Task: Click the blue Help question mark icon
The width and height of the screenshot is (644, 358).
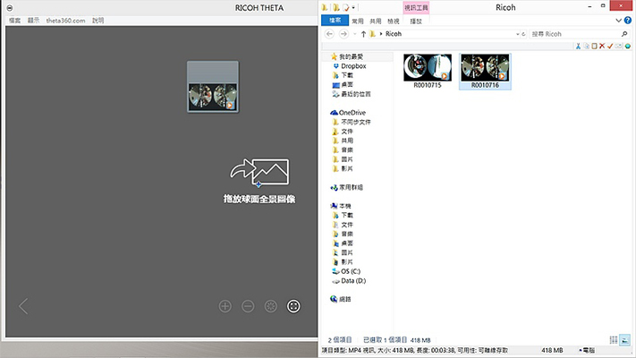Action: pyautogui.click(x=628, y=21)
